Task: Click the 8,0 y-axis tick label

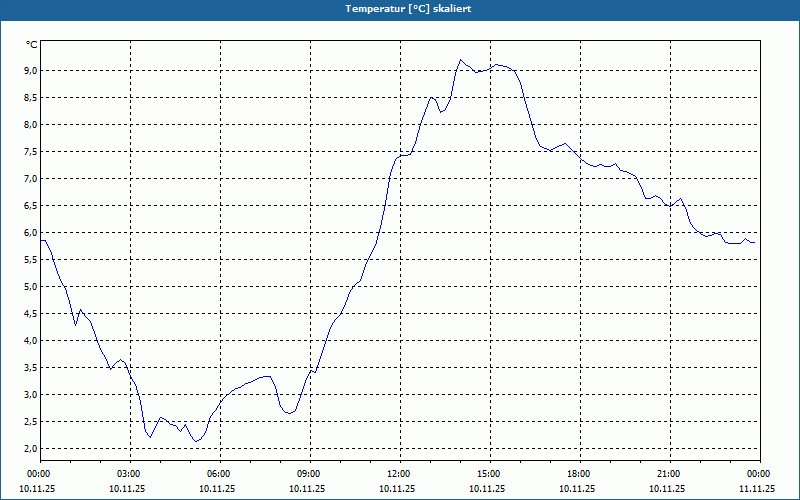Action: pos(31,124)
